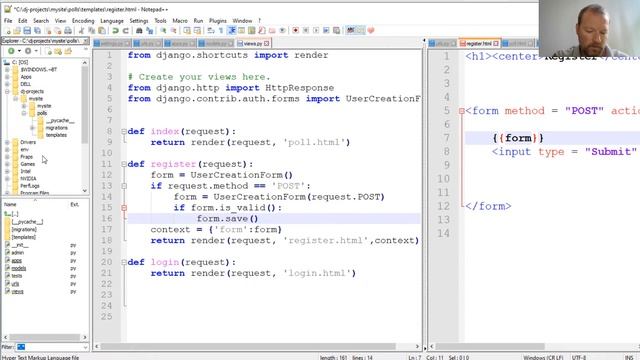Click the file list horizontal scrollbar
Screen dimensions: 640x360
click(x=45, y=337)
